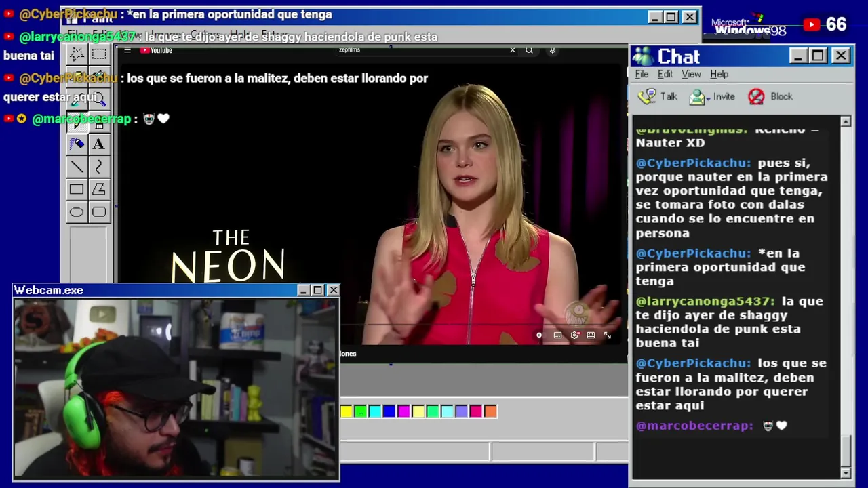Viewport: 868px width, 488px height.
Task: Choose the Airbrush spray tool
Action: (x=77, y=144)
